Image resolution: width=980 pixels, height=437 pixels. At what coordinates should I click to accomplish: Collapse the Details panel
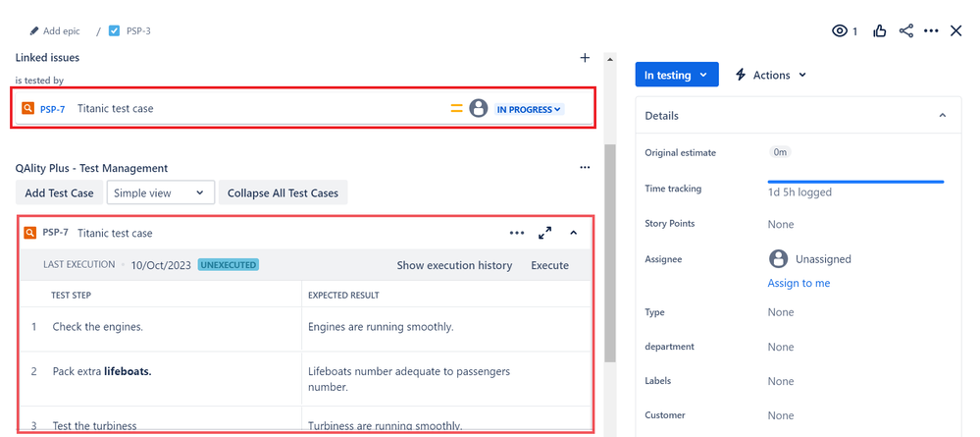[943, 116]
